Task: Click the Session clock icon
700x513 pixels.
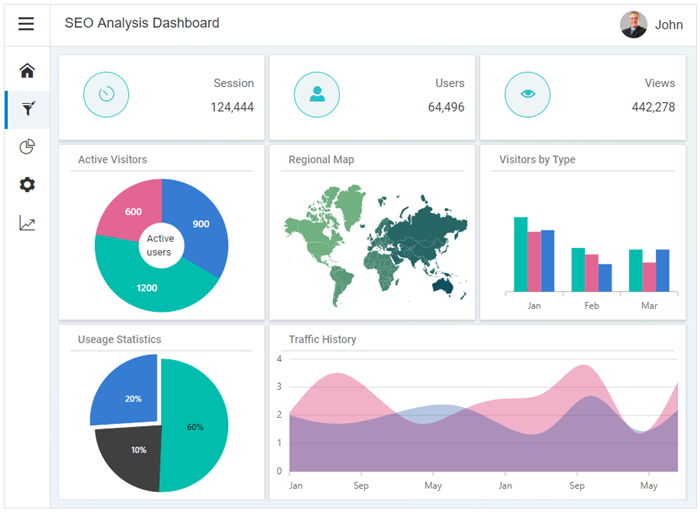Action: (x=106, y=94)
